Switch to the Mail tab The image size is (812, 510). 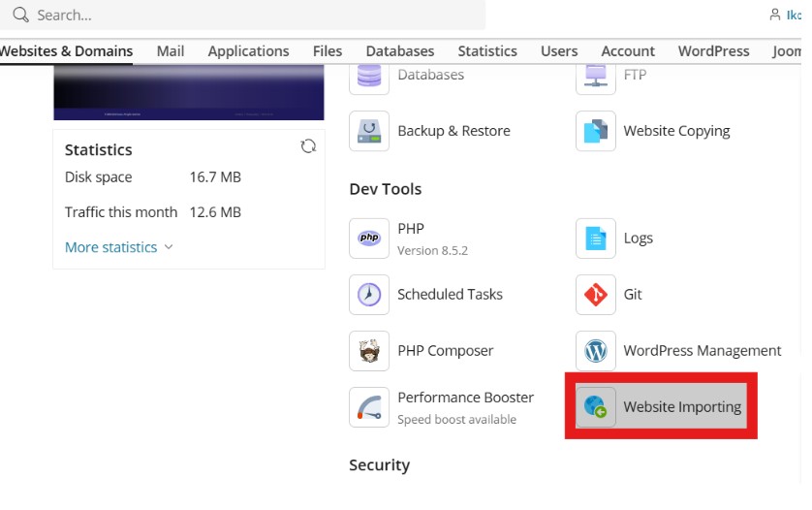tap(171, 51)
